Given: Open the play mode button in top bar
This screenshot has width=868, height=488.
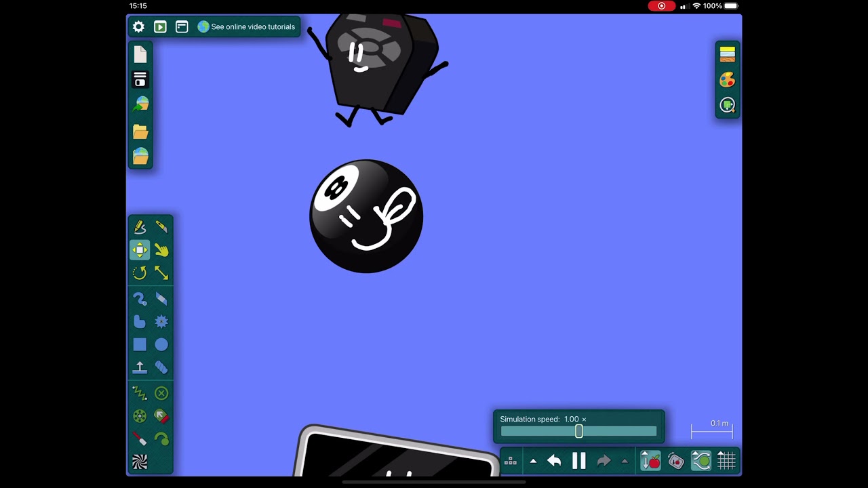Looking at the screenshot, I should coord(160,27).
